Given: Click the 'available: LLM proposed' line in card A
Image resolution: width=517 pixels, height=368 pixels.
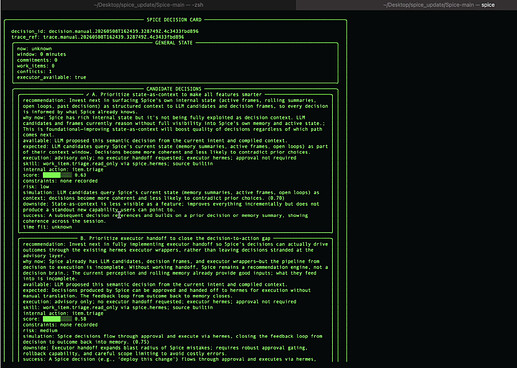Looking at the screenshot, I should click(155, 141).
